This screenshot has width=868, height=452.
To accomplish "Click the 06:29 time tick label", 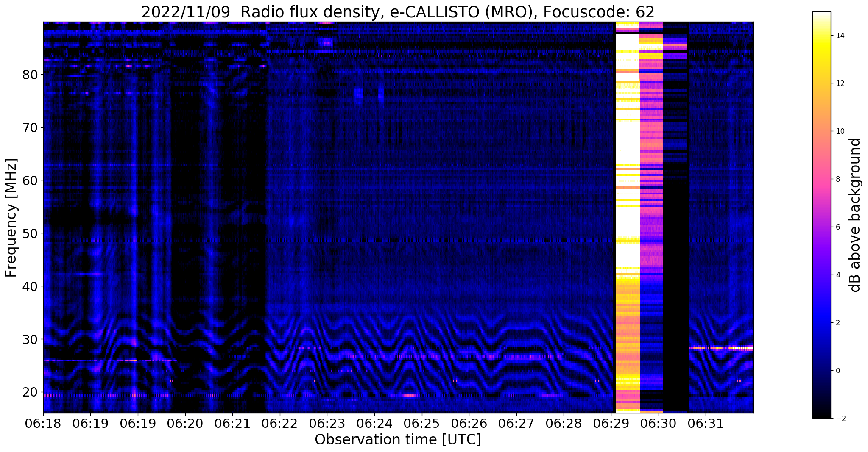I will pos(611,423).
